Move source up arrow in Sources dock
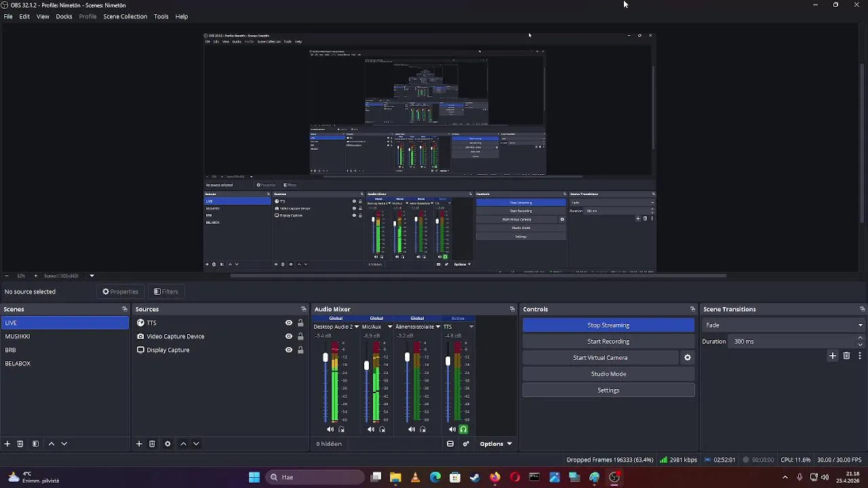This screenshot has height=488, width=868. [x=183, y=444]
